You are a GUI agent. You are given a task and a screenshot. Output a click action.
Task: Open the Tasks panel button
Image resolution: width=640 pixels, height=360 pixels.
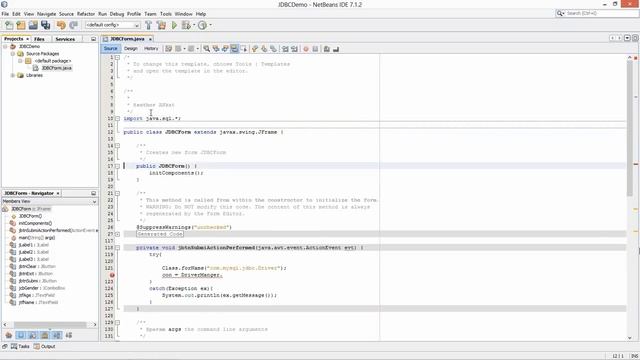click(x=20, y=347)
